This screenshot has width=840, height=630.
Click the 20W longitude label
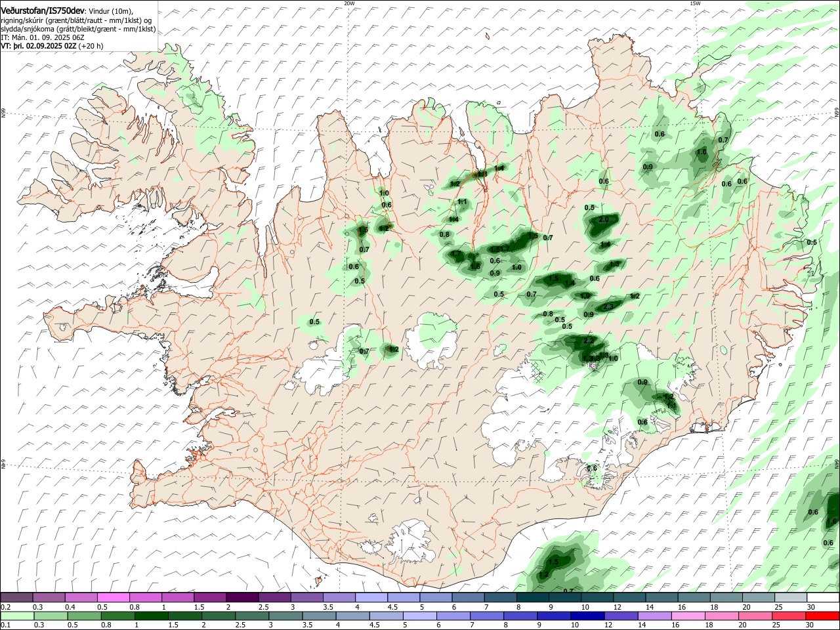point(349,3)
